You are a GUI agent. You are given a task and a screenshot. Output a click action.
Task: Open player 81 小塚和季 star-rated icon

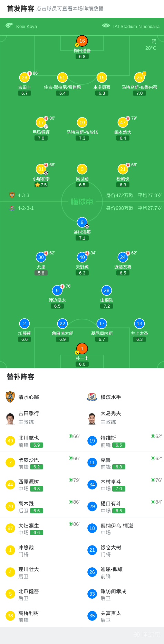coord(41,169)
